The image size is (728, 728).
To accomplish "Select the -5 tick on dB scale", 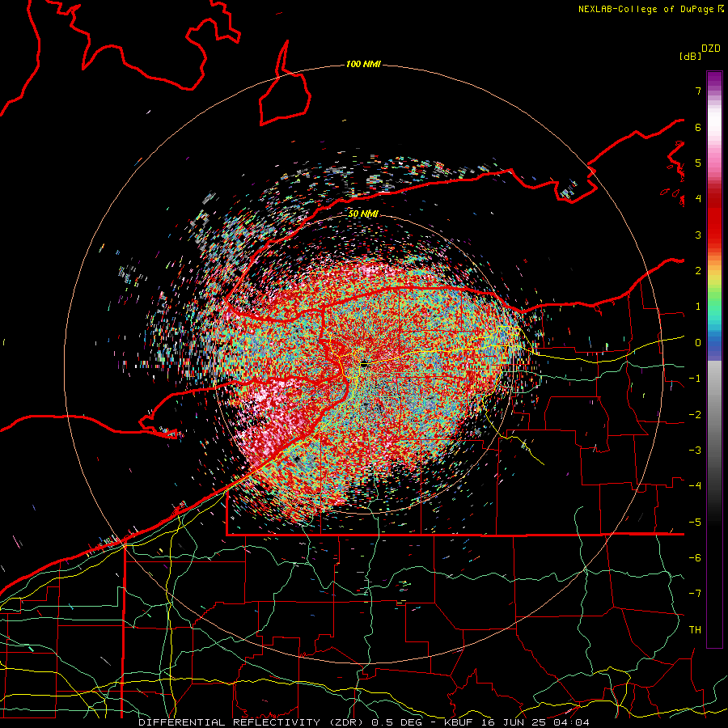I will (x=695, y=523).
